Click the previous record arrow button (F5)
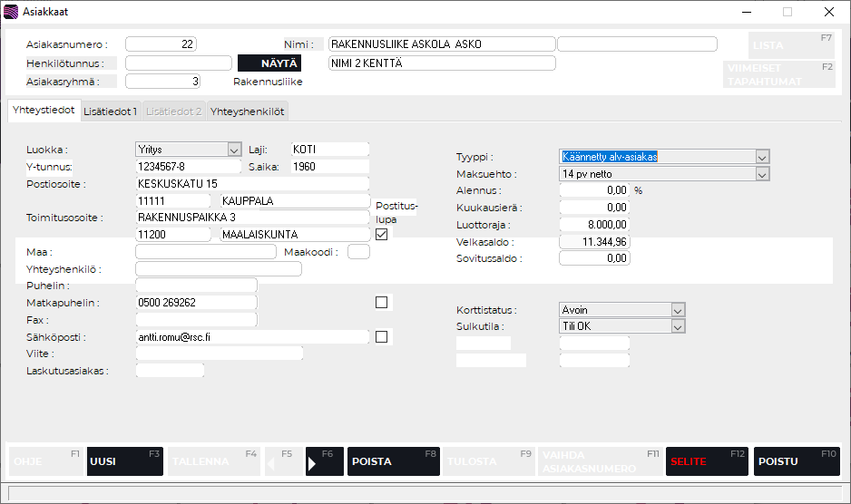Image resolution: width=851 pixels, height=504 pixels. point(281,461)
